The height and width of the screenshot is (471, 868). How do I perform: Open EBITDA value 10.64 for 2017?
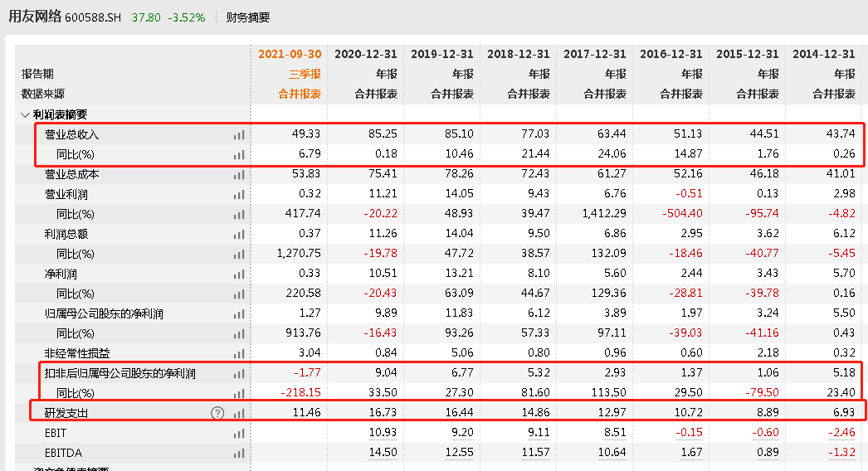612,452
